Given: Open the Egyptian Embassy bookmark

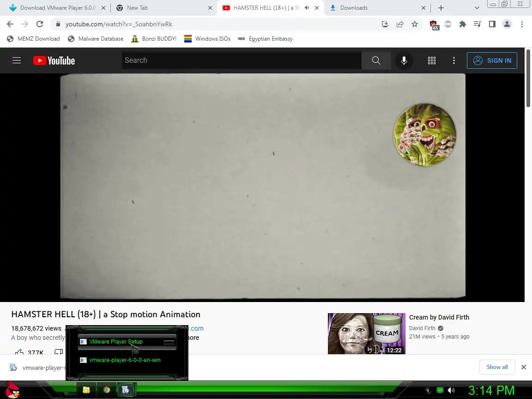Looking at the screenshot, I should point(265,39).
